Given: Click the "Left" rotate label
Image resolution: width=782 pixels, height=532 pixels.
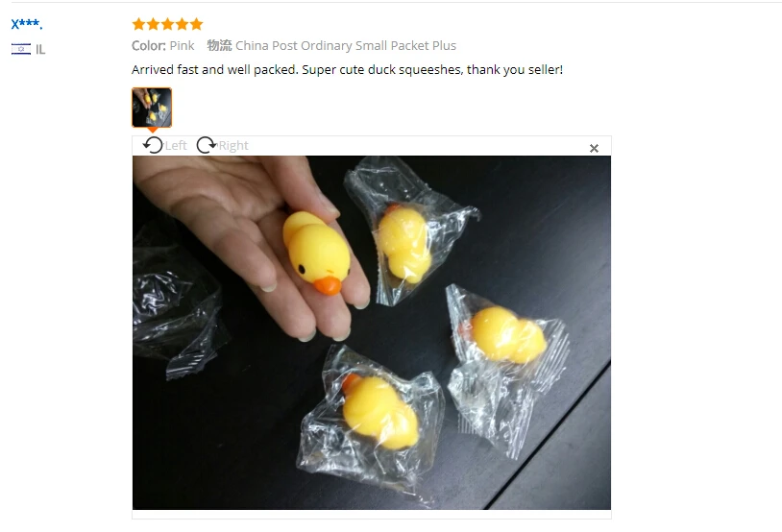Looking at the screenshot, I should (176, 146).
